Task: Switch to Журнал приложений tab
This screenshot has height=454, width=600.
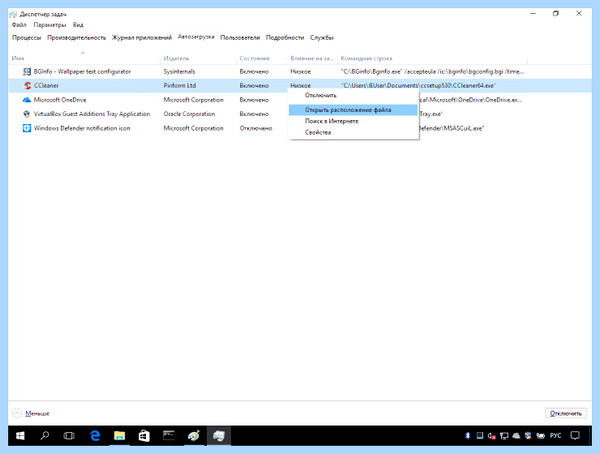Action: 142,38
